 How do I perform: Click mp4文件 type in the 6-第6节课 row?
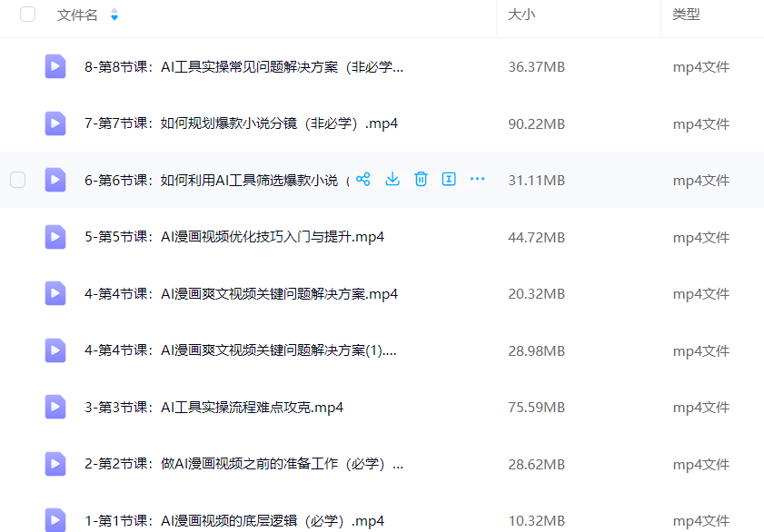701,180
